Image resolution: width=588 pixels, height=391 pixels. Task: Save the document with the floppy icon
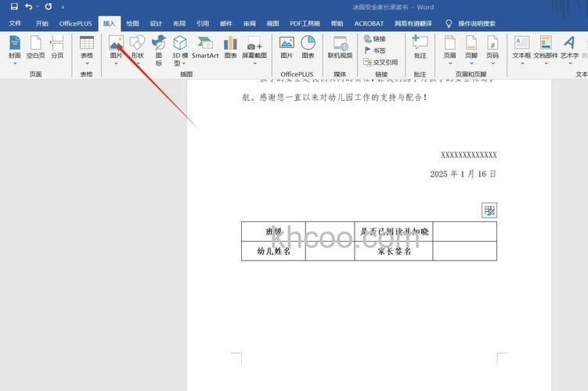click(14, 6)
